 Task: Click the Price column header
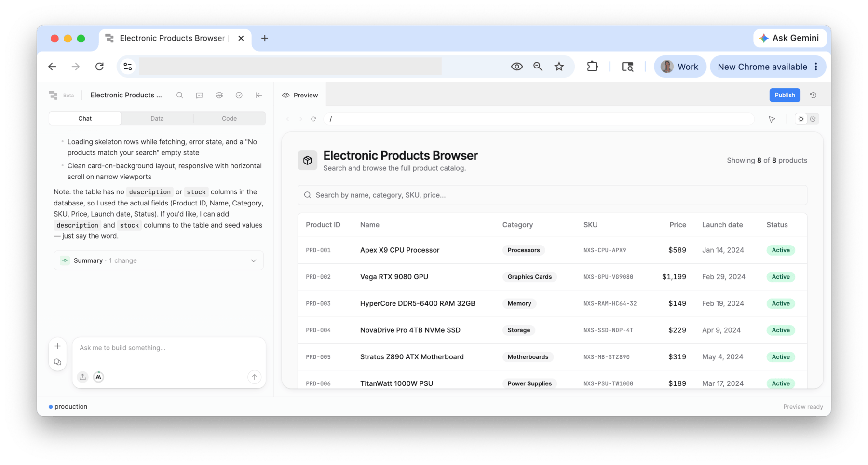[x=678, y=225]
